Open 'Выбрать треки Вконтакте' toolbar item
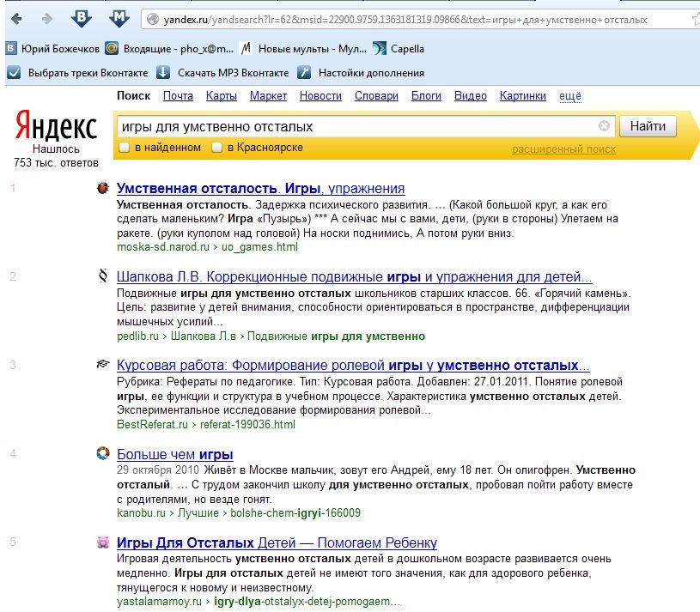The image size is (700, 612). 78,73
